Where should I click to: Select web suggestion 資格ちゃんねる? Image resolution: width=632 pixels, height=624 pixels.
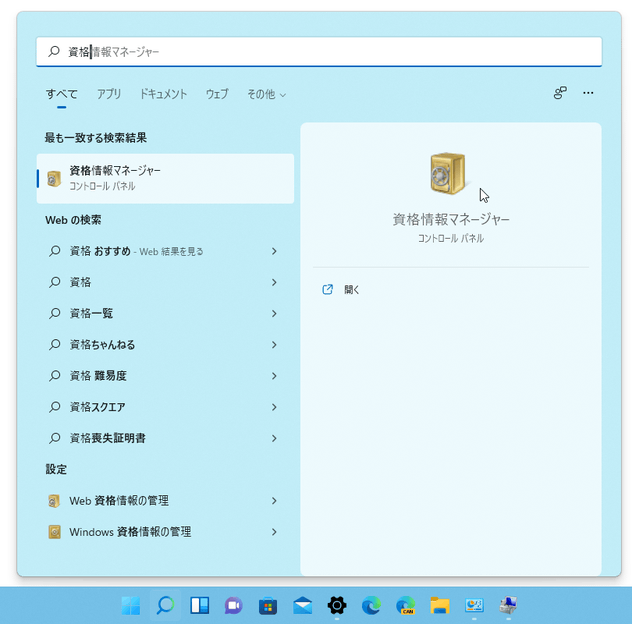coord(163,345)
